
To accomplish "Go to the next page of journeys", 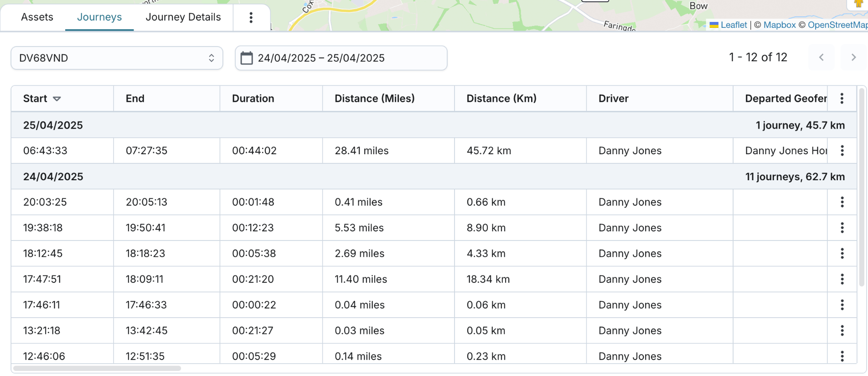I will [853, 57].
